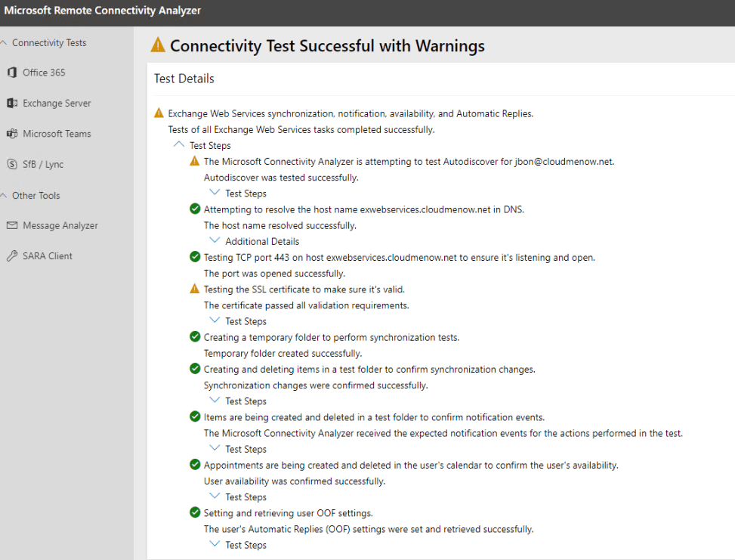
Task: Select the Exchange Server menu item
Action: point(57,104)
